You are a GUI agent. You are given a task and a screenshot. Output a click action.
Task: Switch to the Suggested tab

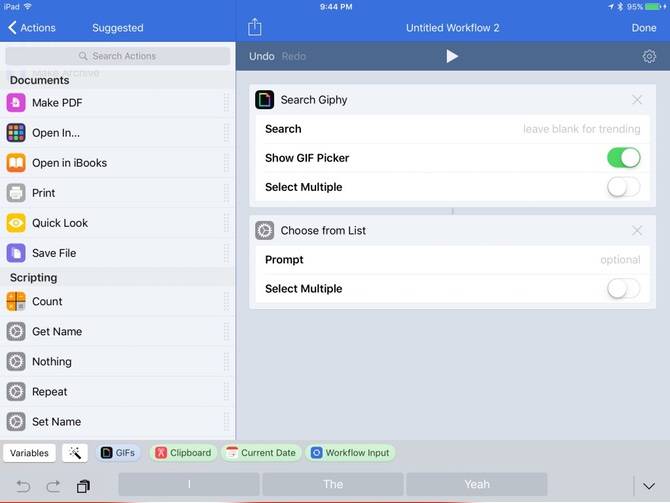pyautogui.click(x=118, y=28)
